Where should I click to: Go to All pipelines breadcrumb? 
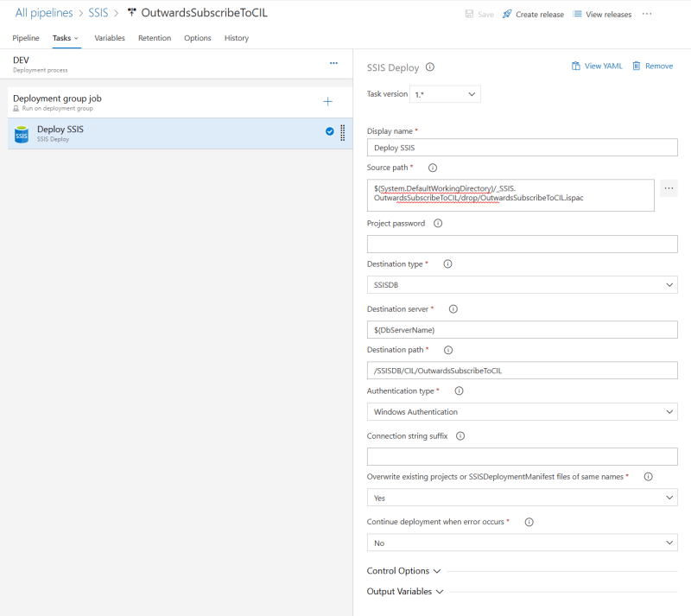coord(44,13)
